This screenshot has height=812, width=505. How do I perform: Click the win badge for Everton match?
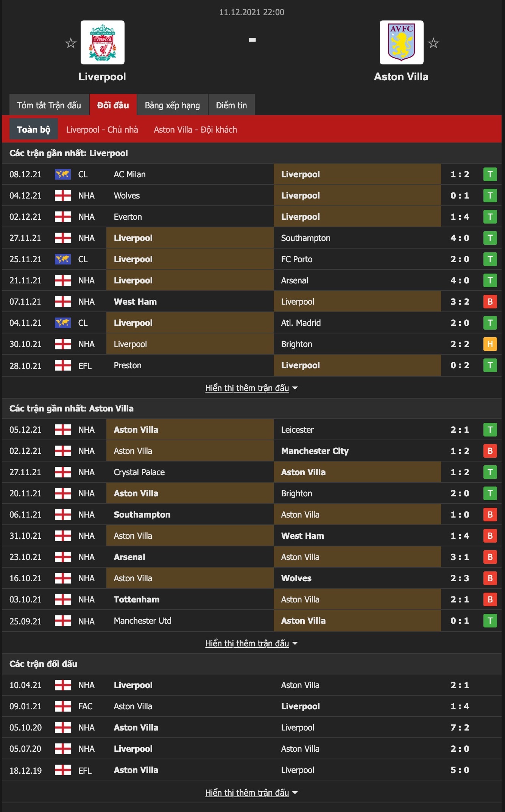pos(490,217)
